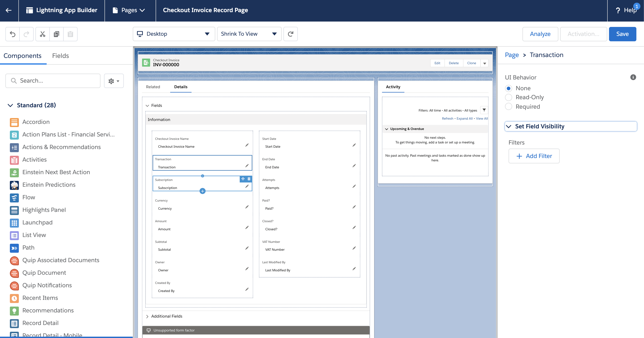The image size is (644, 338).
Task: Select the None UI behavior option
Action: point(509,88)
